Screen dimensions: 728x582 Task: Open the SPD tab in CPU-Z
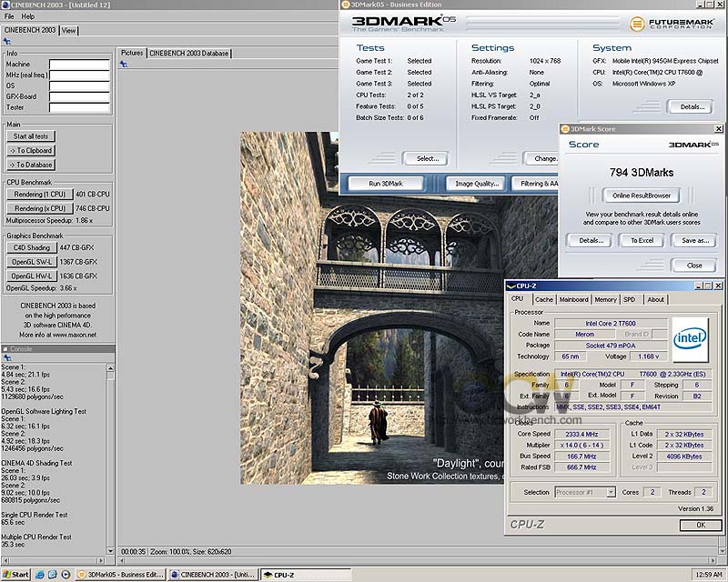coord(630,300)
